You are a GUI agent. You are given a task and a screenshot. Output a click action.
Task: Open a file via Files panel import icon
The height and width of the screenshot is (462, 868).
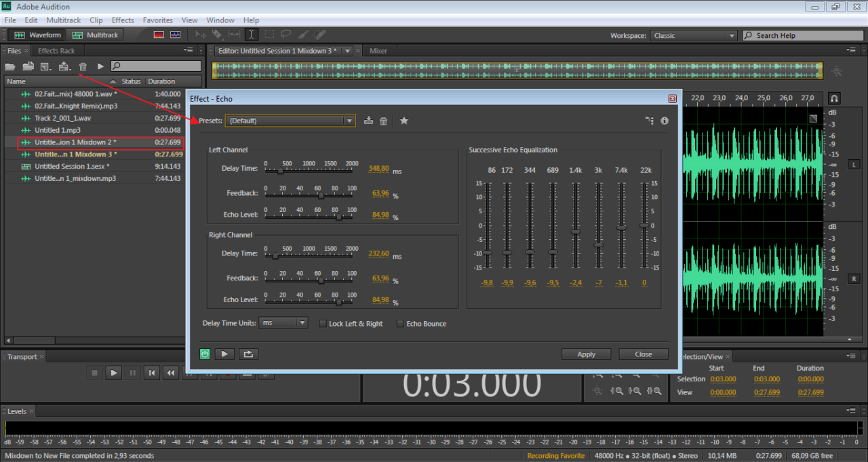9,66
